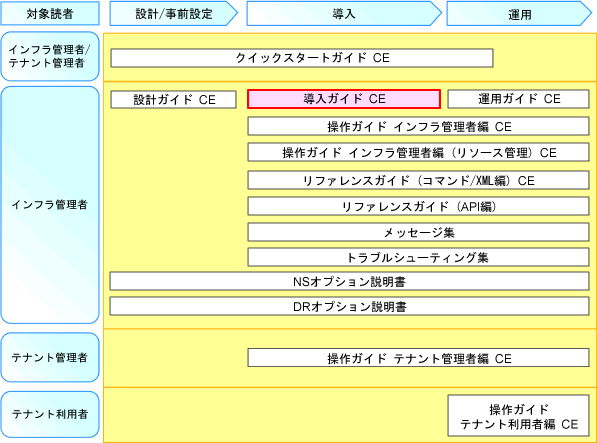The width and height of the screenshot is (597, 443).
Task: Click 操作ガイド テナント管理者編 CE
Action: pyautogui.click(x=418, y=358)
